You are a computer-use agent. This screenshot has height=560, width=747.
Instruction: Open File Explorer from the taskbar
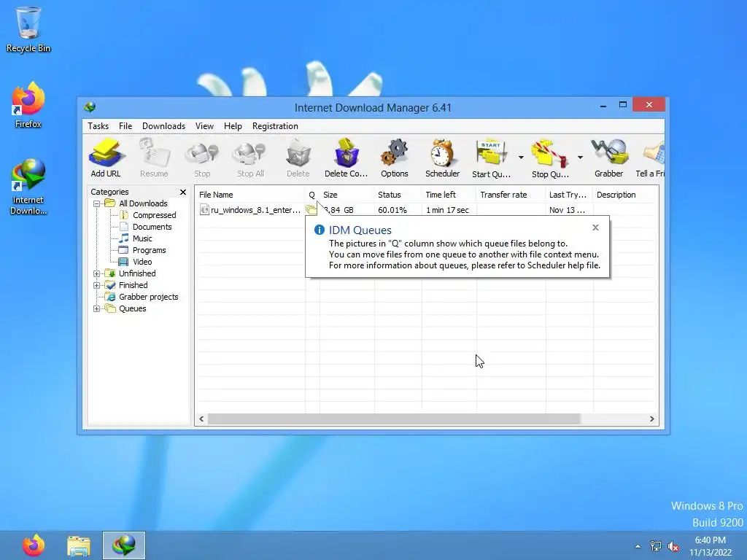pos(79,545)
